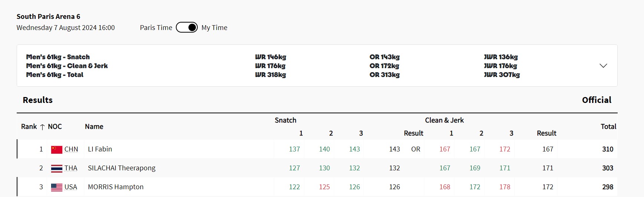Viewport: 644px width, 197px height.
Task: Click the My Time label
Action: [214, 27]
